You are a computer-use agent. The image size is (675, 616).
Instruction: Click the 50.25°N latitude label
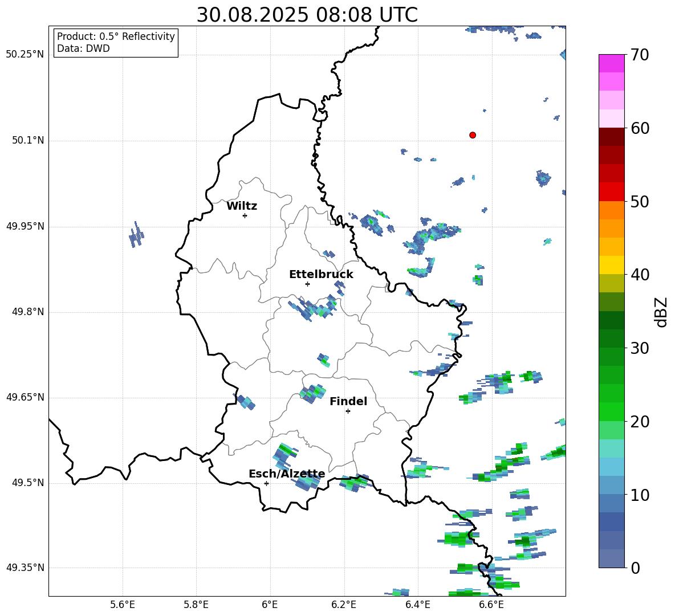[25, 55]
